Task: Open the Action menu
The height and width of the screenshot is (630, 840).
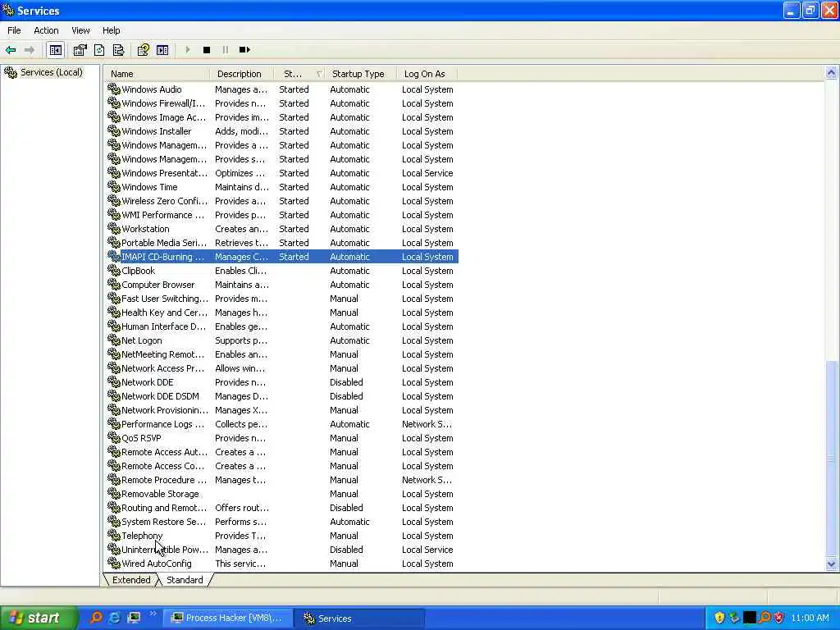Action: (46, 30)
